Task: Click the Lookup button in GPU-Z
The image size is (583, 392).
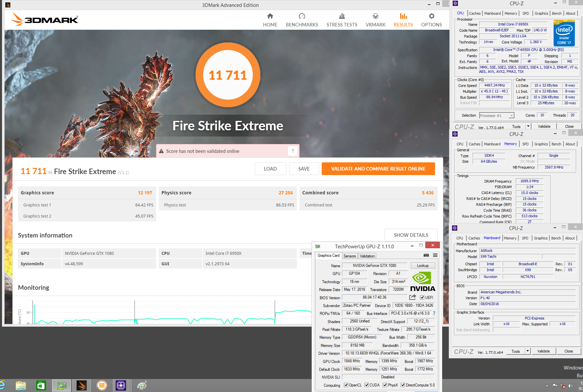Action: [423, 265]
